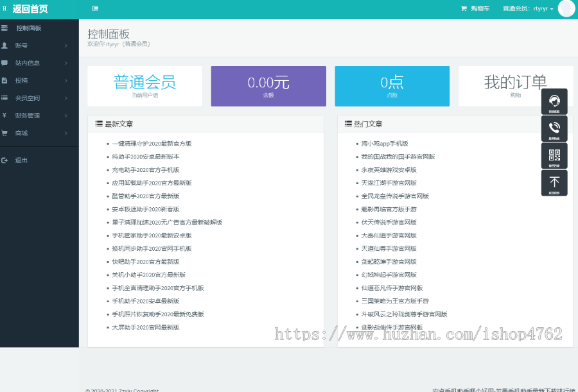Click the 财务管理 yen icon

4,115
